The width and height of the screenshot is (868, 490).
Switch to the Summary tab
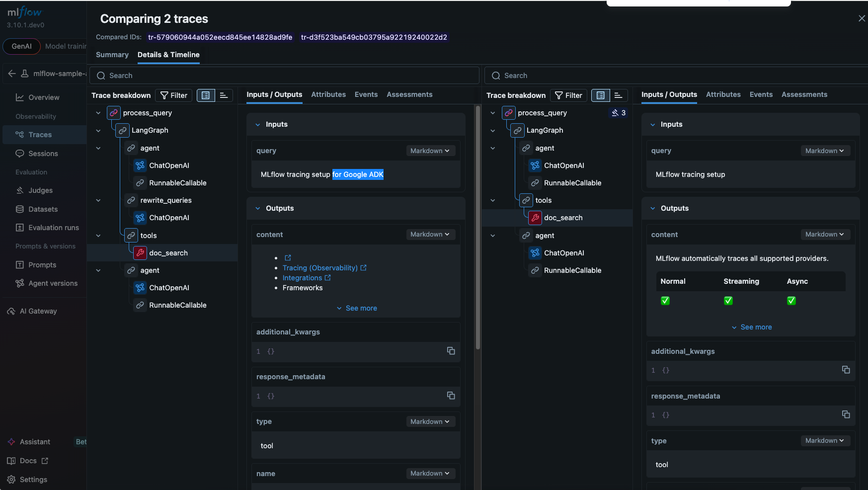[112, 55]
